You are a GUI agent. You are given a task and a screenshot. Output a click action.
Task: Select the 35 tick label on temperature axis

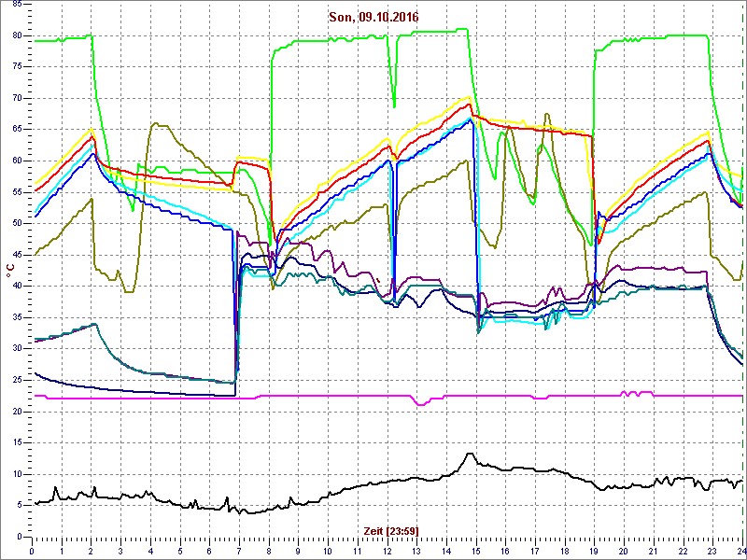(x=16, y=317)
